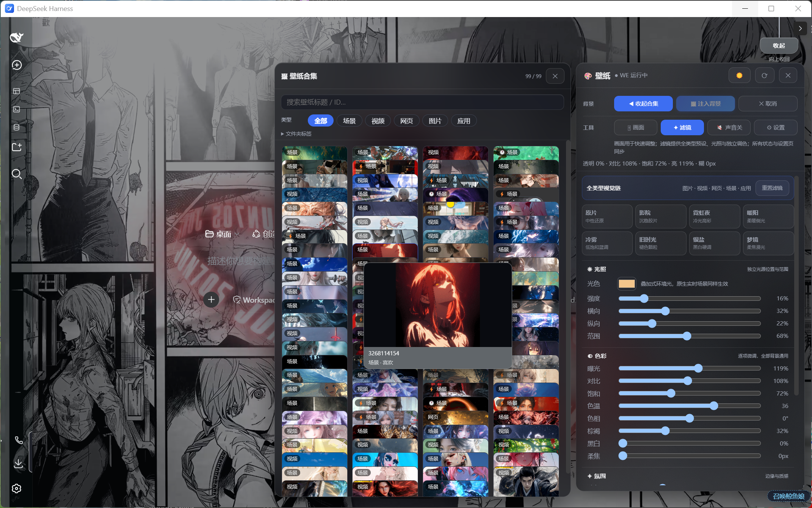Filter wallpapers by 应用 type
This screenshot has width=812, height=508.
(464, 121)
